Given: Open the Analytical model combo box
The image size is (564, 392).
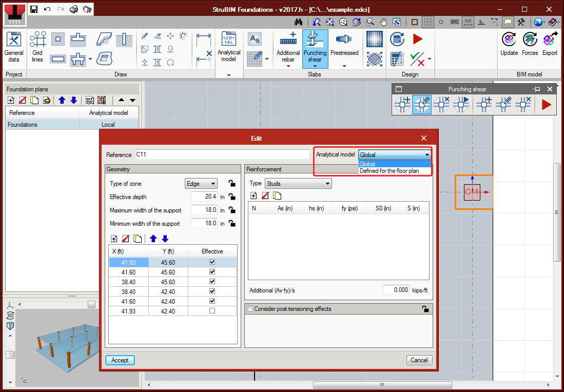Looking at the screenshot, I should click(x=394, y=155).
